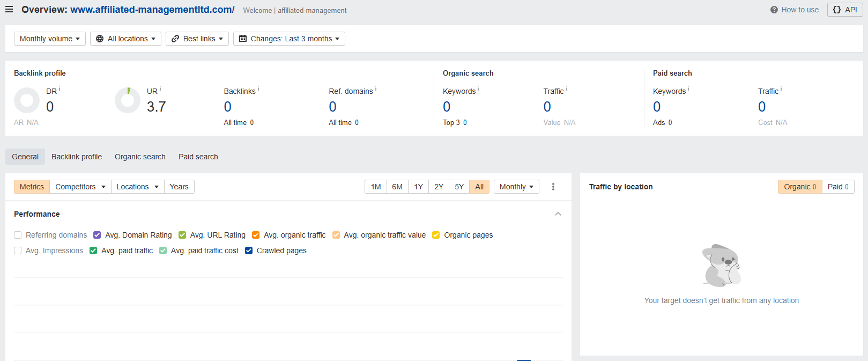The width and height of the screenshot is (868, 361).
Task: Switch to the Backlink profile tab
Action: [77, 157]
